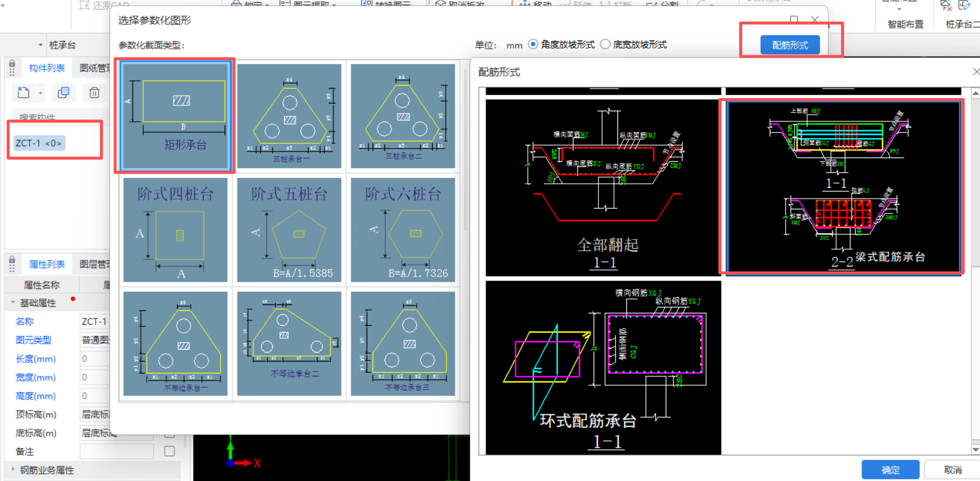980x481 pixels.
Task: Select the 三桩承台二 shape thumbnail
Action: [403, 116]
